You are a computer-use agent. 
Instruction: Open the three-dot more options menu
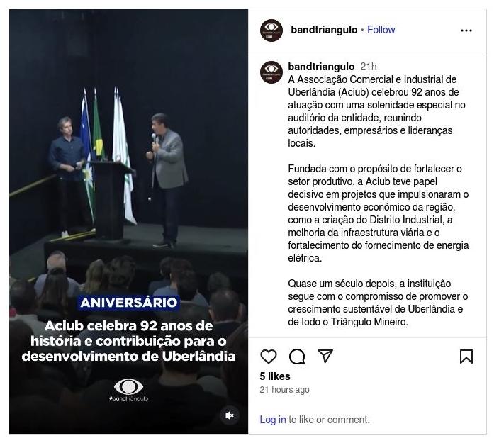pyautogui.click(x=466, y=30)
